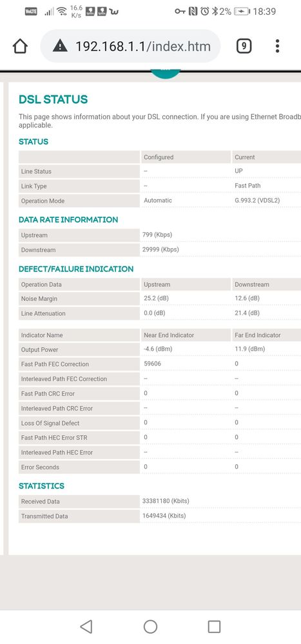Tap the Fast Path FEC Correction value 59606

[152, 364]
